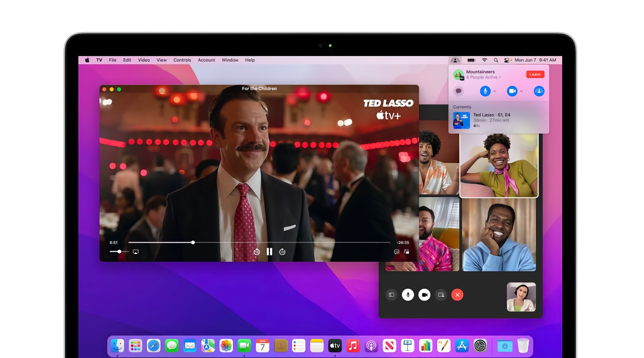Screen dimensions: 644x358
Task: Click the SharePlay button in the panel
Action: [539, 91]
